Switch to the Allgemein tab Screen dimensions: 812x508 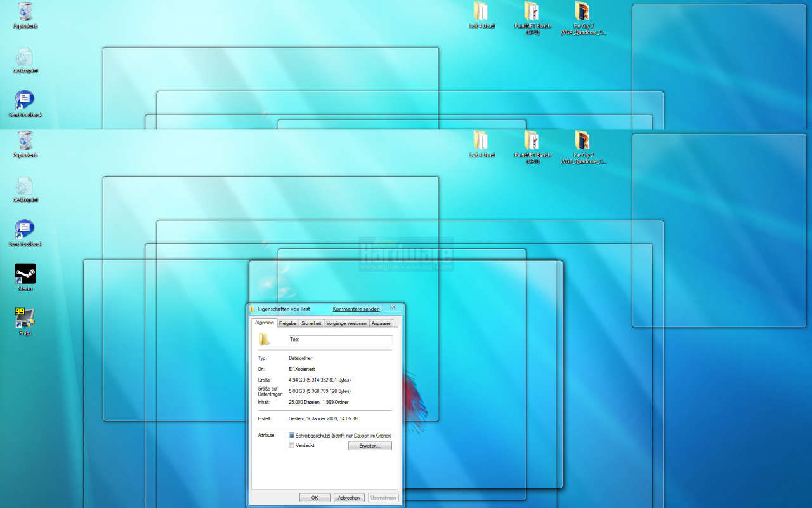click(265, 323)
